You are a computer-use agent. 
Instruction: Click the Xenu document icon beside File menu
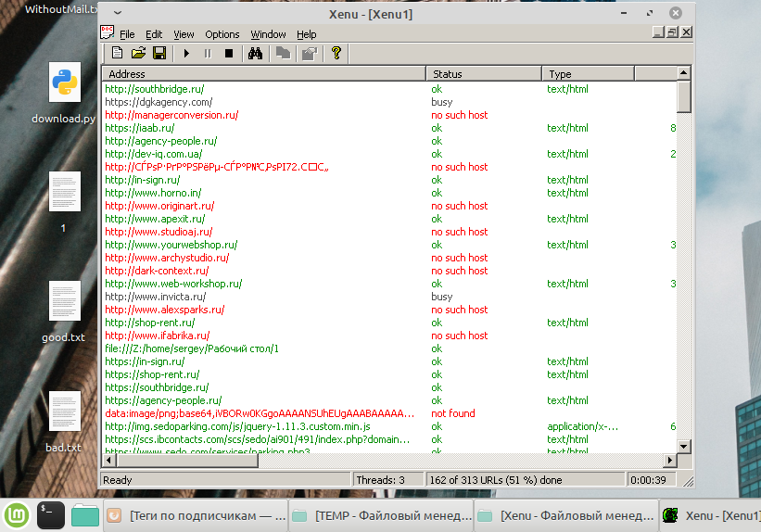108,33
